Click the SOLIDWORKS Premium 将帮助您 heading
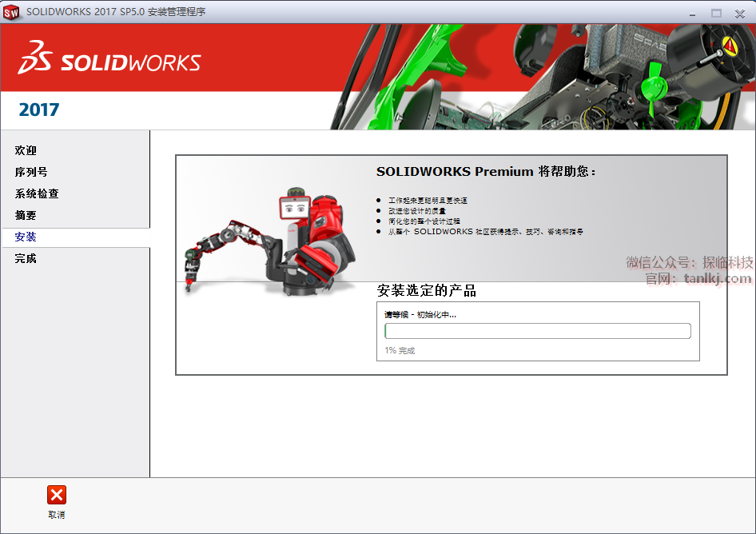Screen dimensions: 756x534 pyautogui.click(x=486, y=172)
